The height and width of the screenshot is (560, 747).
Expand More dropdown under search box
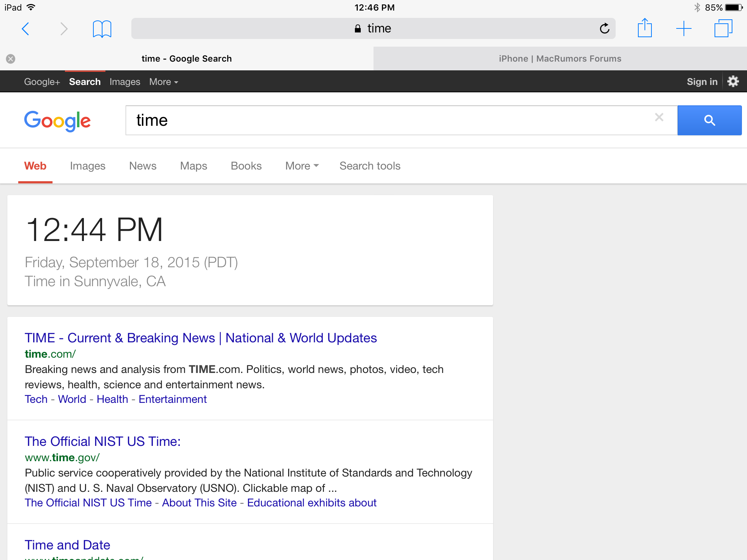tap(302, 166)
